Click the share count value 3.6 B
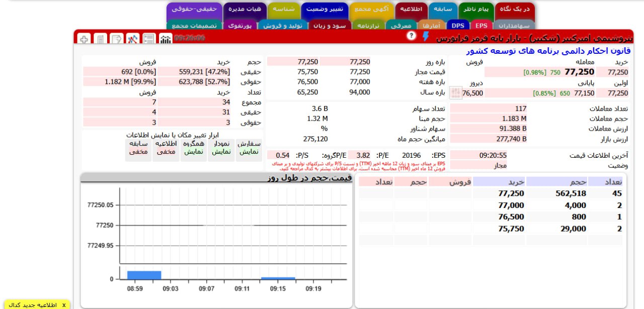Image resolution: width=644 pixels, height=309 pixels. click(319, 109)
